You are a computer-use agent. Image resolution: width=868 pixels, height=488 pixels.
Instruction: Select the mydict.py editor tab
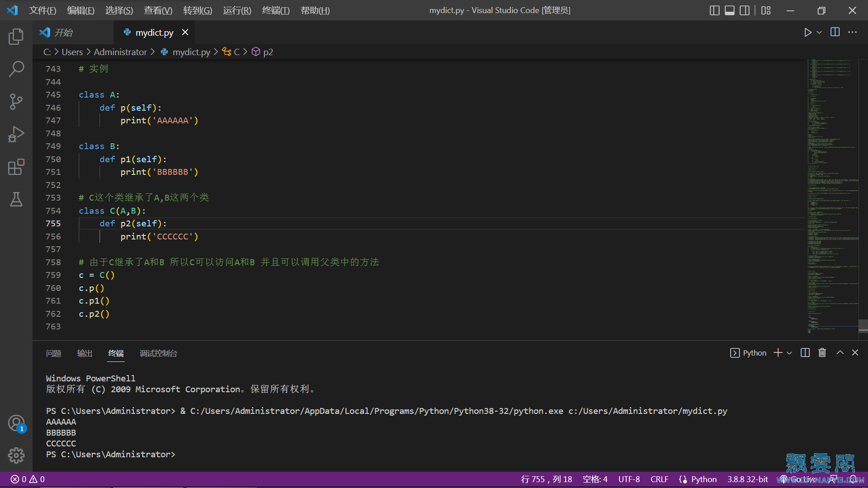click(154, 33)
